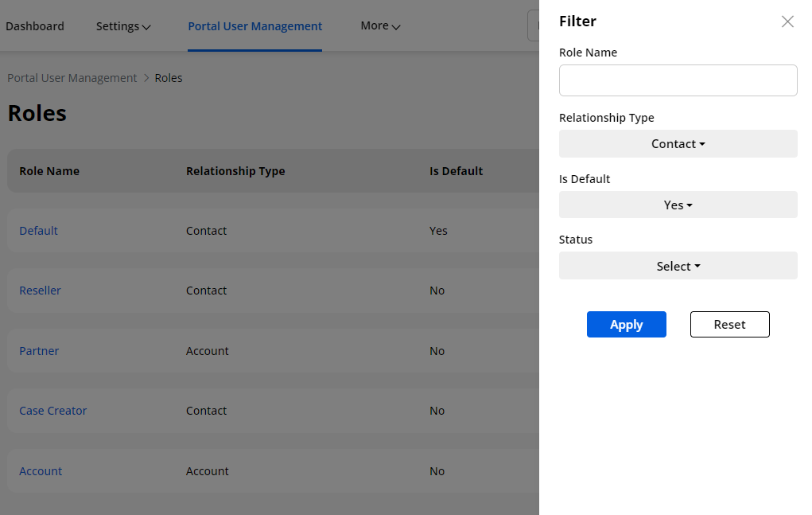Click the Relationship Type column header
812x515 pixels.
(x=235, y=171)
